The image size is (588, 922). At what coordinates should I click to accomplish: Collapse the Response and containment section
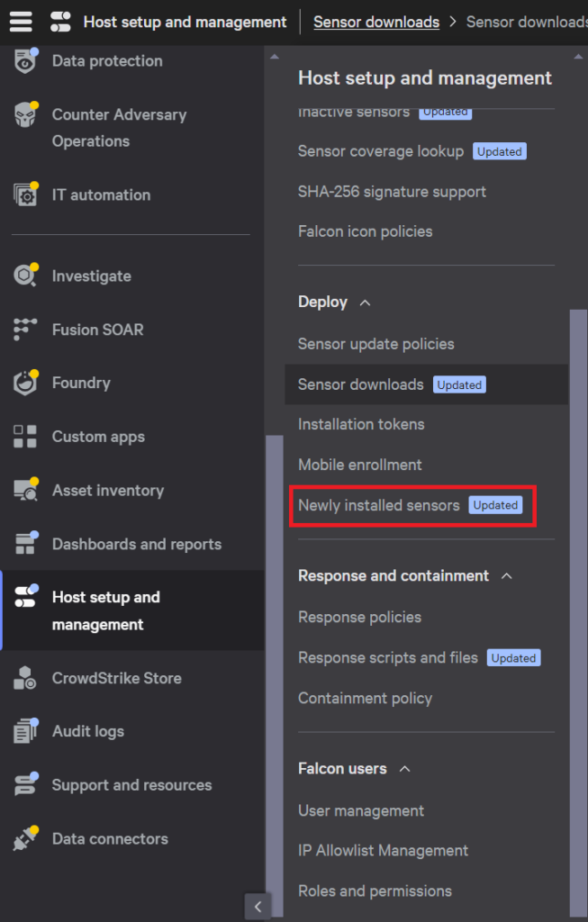(x=507, y=575)
